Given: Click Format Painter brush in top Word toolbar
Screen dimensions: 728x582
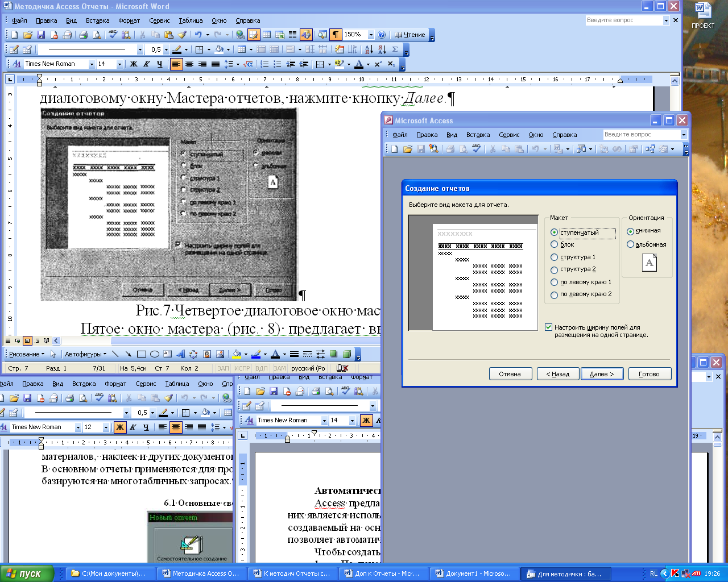Looking at the screenshot, I should pyautogui.click(x=182, y=35).
